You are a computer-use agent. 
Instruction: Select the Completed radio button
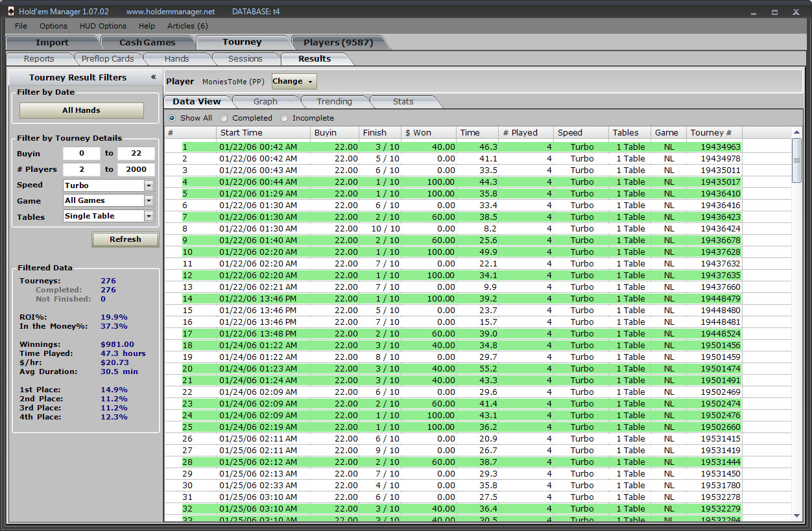pos(224,118)
